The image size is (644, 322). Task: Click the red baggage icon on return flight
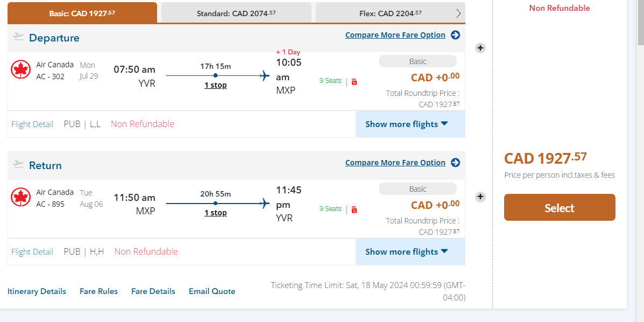(354, 209)
